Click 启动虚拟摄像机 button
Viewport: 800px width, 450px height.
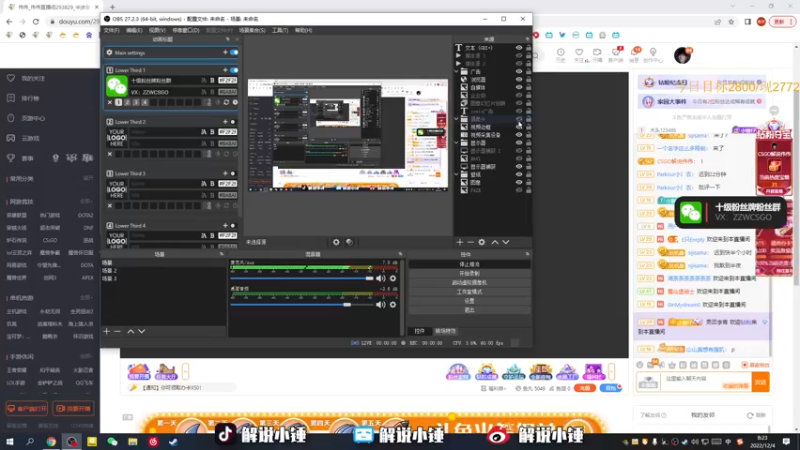(469, 282)
